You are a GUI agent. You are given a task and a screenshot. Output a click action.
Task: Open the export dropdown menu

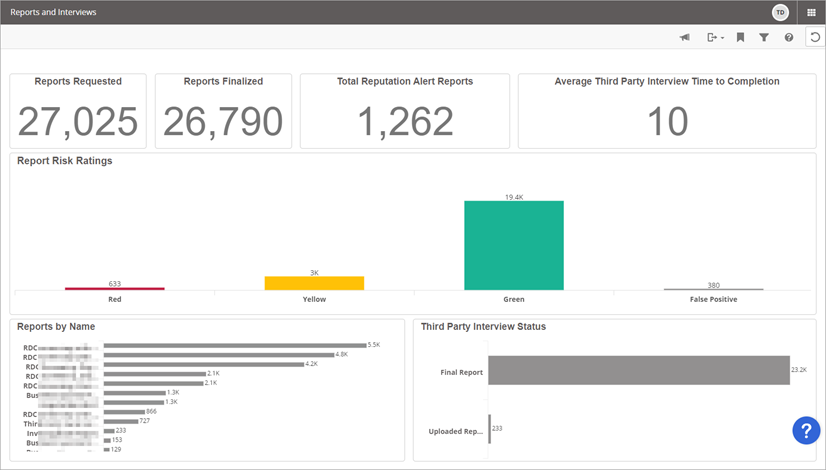pyautogui.click(x=715, y=38)
